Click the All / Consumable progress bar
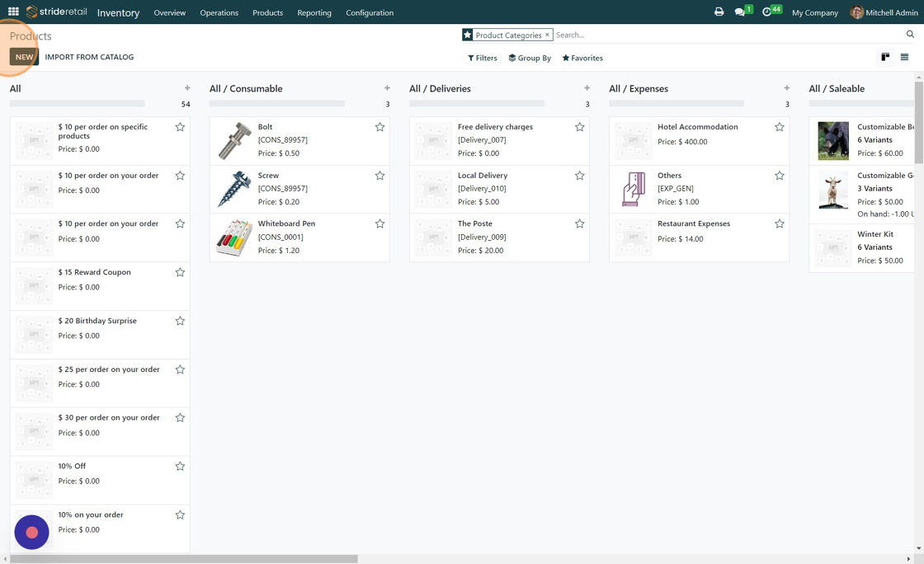 click(277, 104)
